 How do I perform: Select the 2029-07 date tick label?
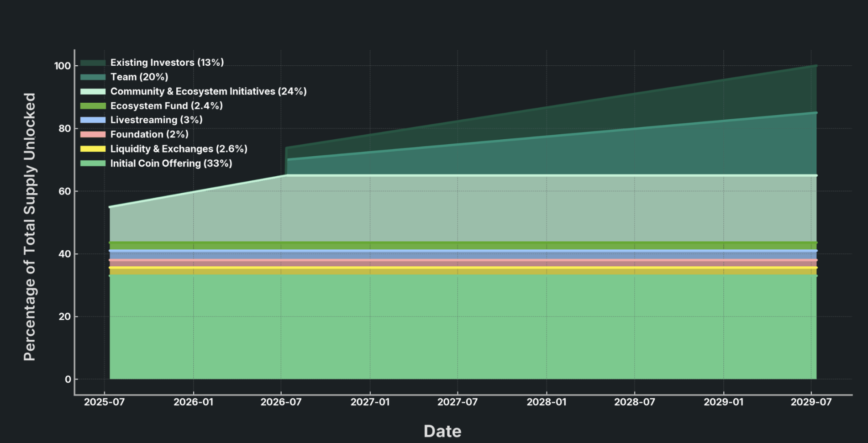[x=811, y=402]
